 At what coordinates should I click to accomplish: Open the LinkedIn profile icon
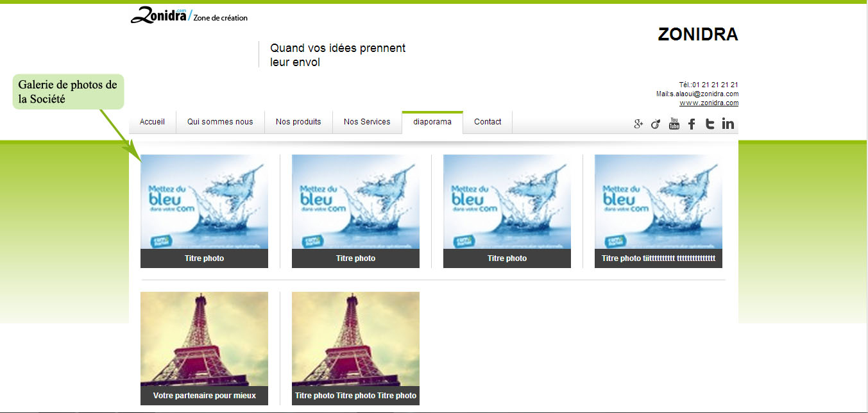728,124
